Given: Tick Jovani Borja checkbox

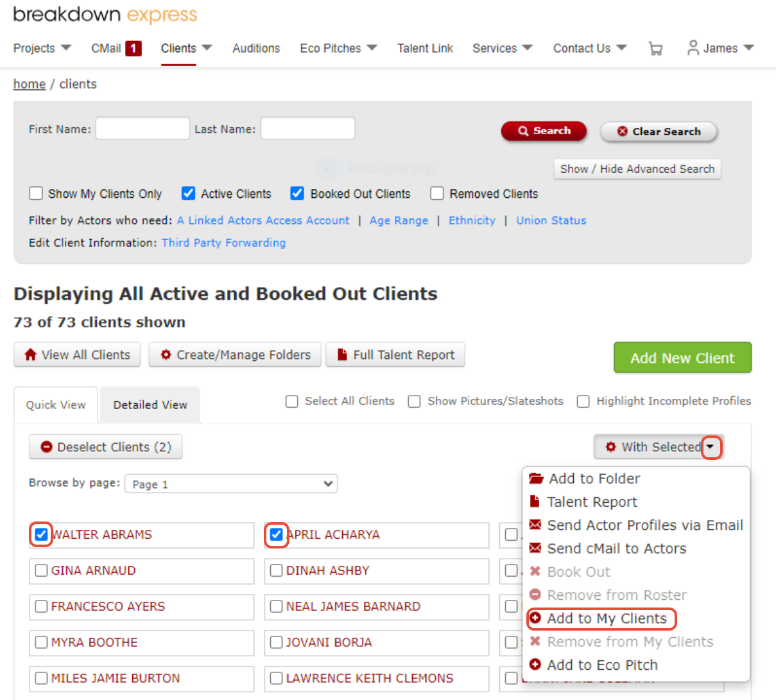Looking at the screenshot, I should pos(277,642).
